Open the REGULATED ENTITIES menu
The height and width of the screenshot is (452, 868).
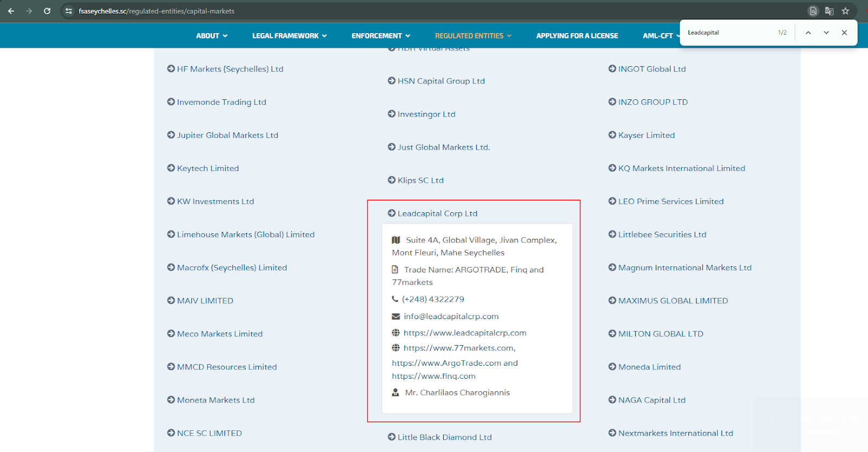point(473,36)
